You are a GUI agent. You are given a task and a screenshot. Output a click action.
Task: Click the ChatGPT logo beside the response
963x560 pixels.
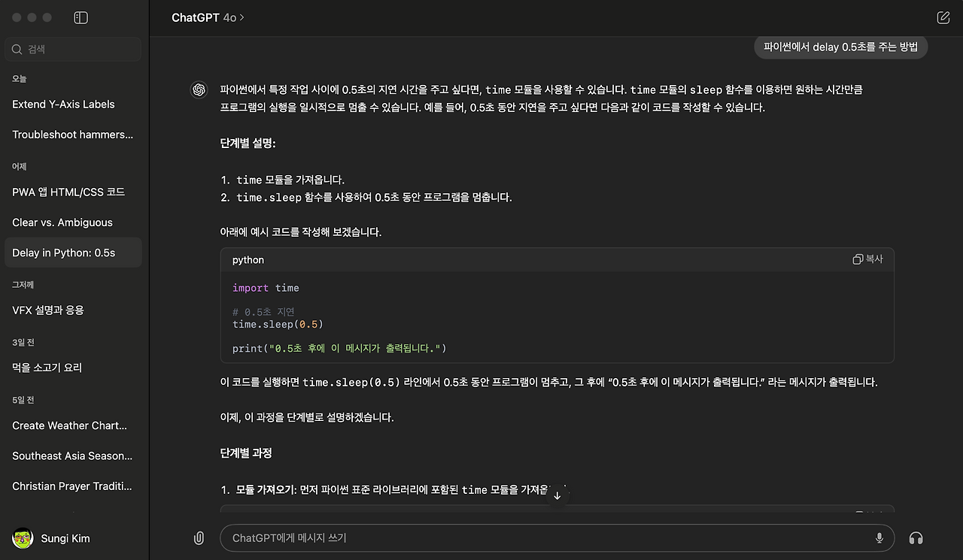click(x=199, y=89)
